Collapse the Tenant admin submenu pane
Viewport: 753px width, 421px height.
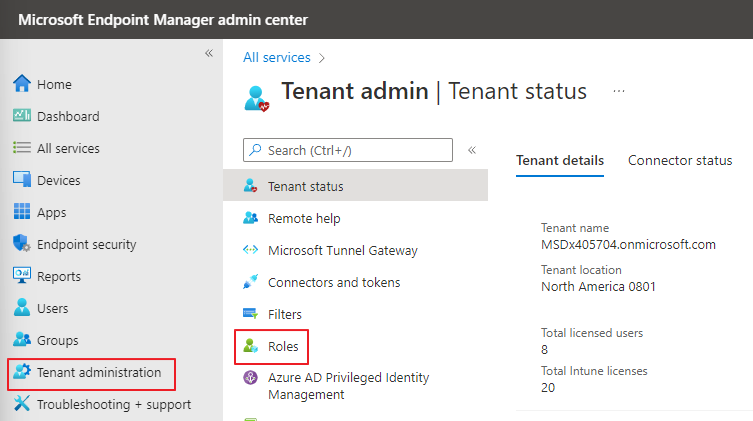coord(472,150)
